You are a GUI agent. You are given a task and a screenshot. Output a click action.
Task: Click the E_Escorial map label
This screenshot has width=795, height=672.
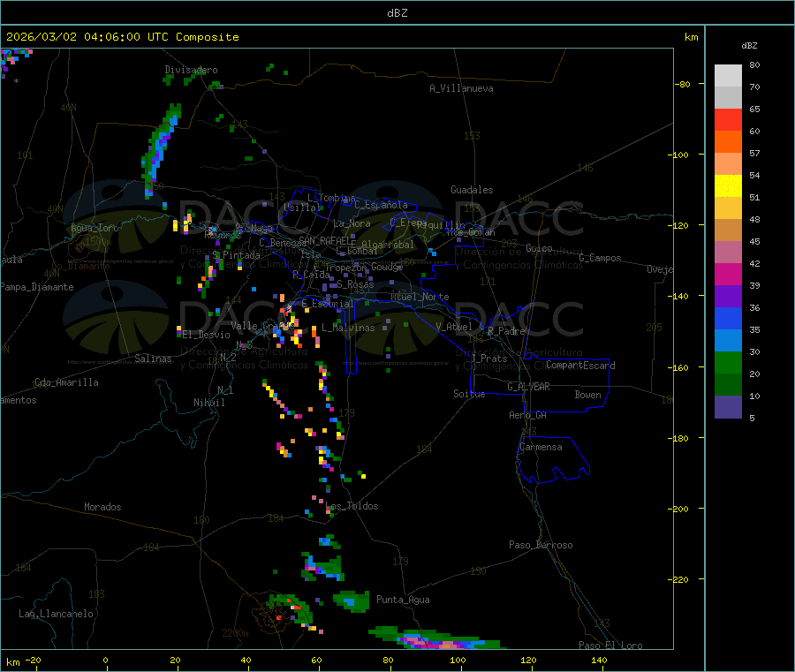[x=328, y=304]
